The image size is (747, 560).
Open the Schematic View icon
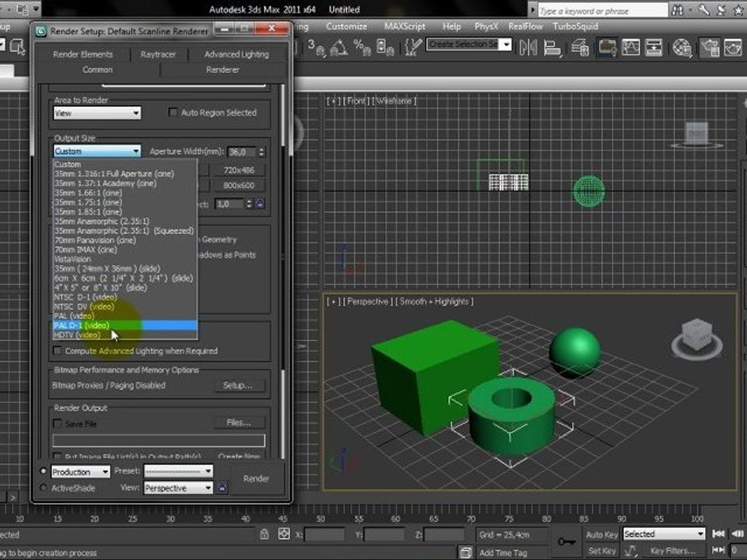(x=654, y=47)
